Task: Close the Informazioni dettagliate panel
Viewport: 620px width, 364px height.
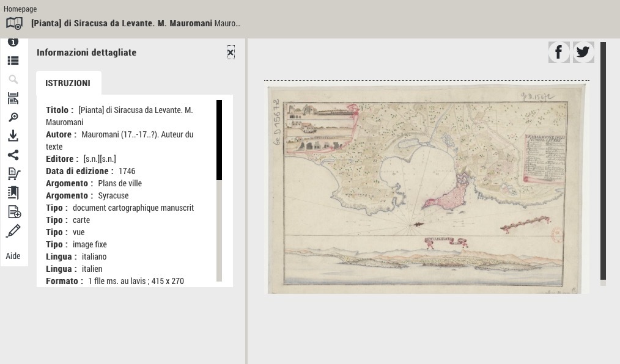Action: pyautogui.click(x=231, y=53)
